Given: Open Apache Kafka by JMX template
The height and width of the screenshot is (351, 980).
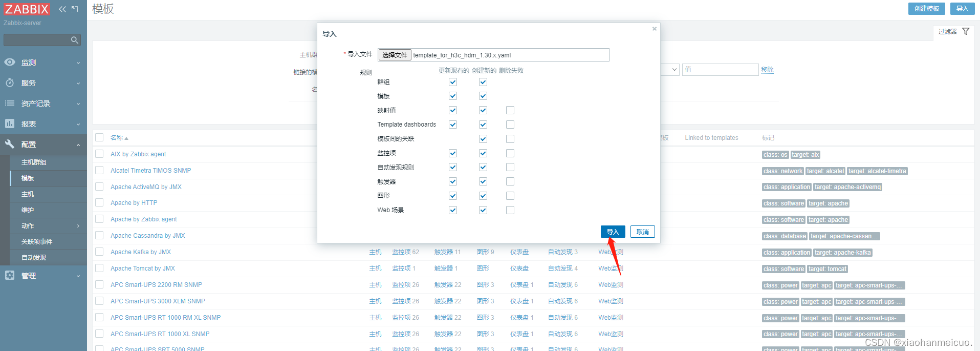Looking at the screenshot, I should [141, 252].
